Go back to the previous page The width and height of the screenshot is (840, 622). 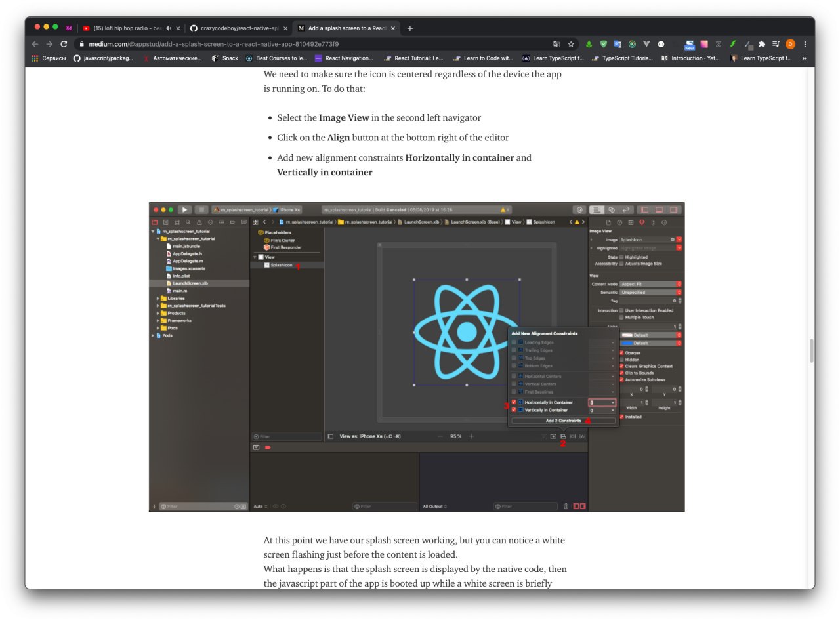[x=35, y=44]
